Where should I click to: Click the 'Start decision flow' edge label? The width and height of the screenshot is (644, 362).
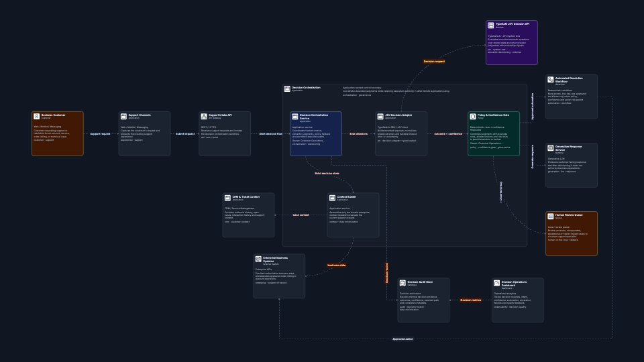pos(270,134)
